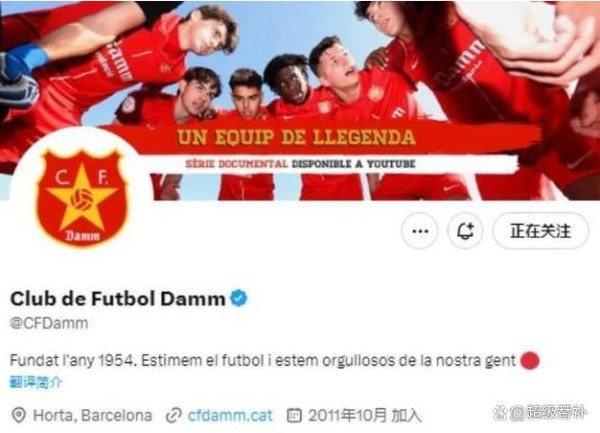Open the three-dot more options menu

[x=420, y=231]
